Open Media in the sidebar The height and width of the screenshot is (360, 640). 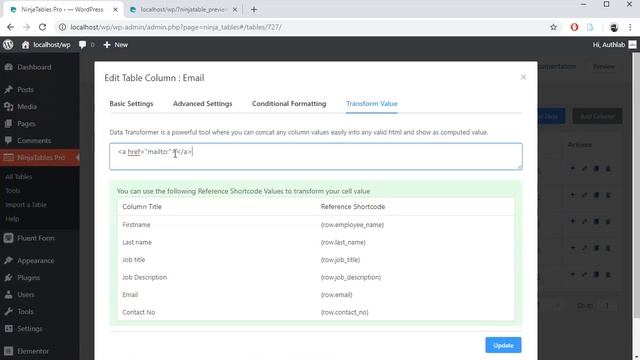pos(27,107)
